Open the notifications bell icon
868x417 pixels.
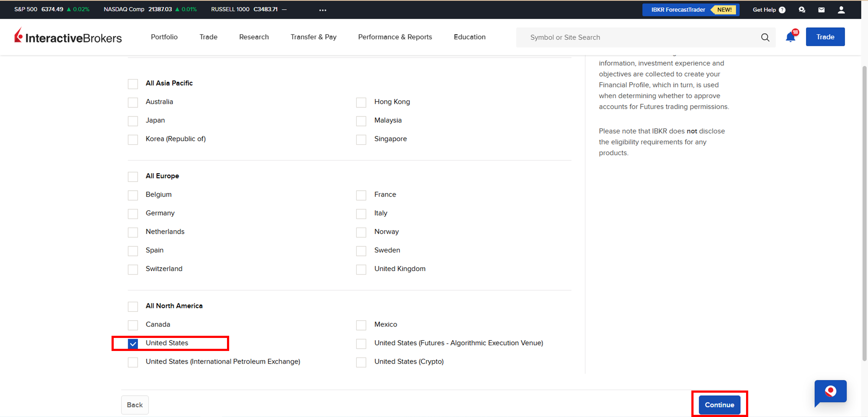tap(790, 37)
